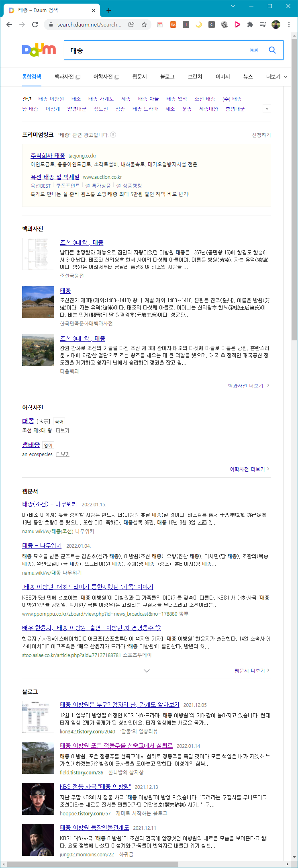Click the film reel extension icon

pos(225,25)
